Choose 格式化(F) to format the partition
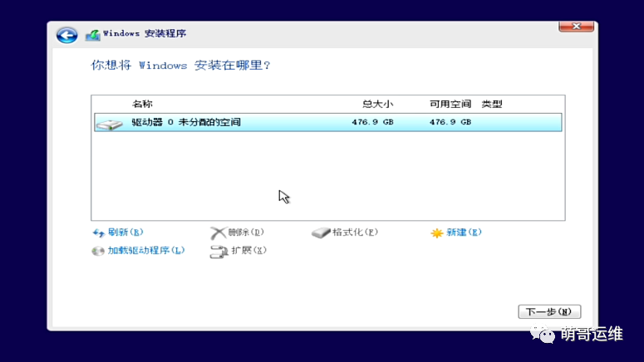Image resolution: width=644 pixels, height=362 pixels. tap(355, 232)
